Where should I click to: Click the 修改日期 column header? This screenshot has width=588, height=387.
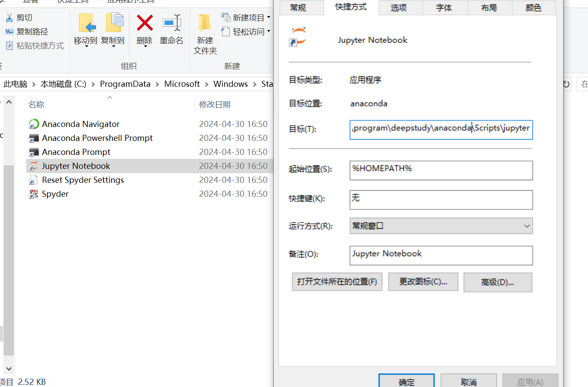tap(215, 105)
